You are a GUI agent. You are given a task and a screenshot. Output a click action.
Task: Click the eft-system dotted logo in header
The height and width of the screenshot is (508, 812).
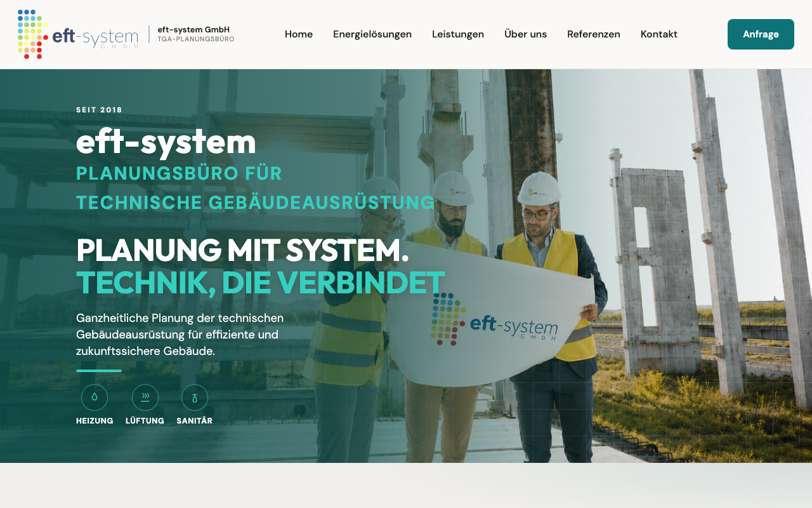pyautogui.click(x=78, y=34)
